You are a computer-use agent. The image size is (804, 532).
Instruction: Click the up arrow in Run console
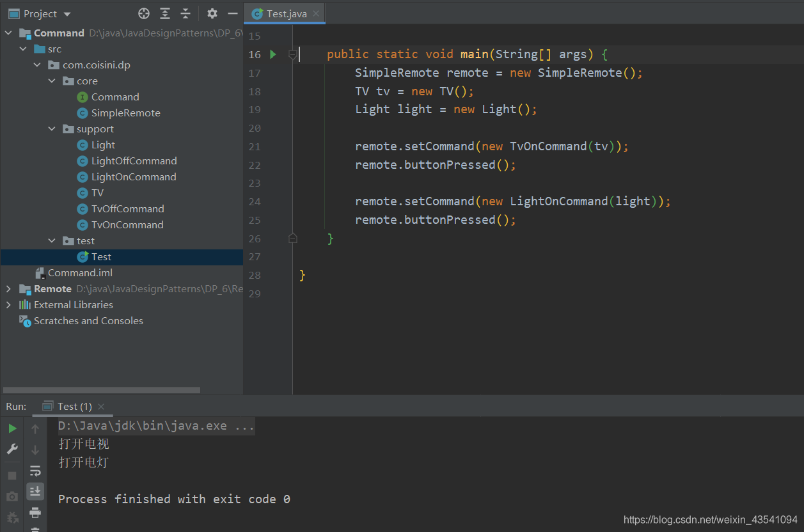35,428
